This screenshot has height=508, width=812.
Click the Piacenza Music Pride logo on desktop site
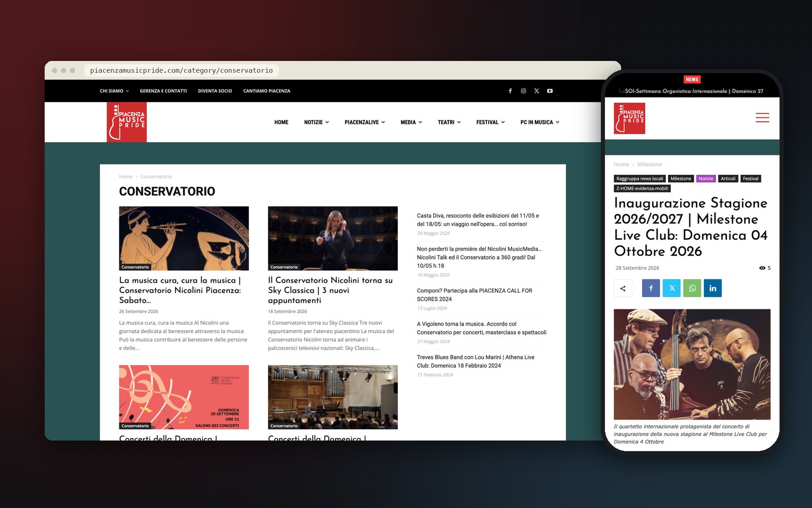coord(127,122)
